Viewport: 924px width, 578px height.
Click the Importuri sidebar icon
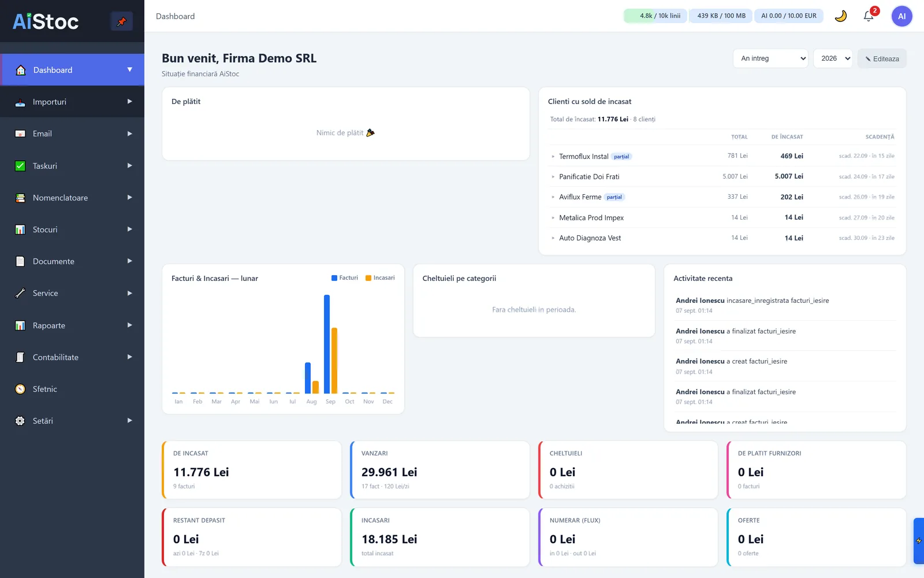[x=20, y=102]
